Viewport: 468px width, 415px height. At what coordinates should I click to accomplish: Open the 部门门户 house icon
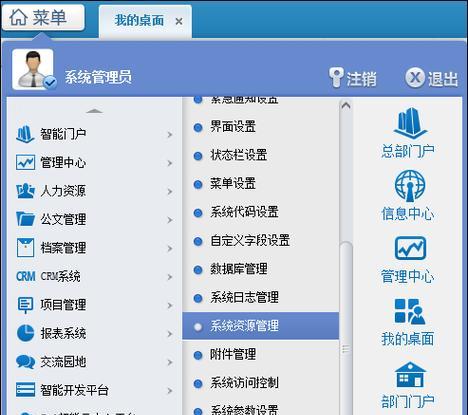pyautogui.click(x=410, y=374)
